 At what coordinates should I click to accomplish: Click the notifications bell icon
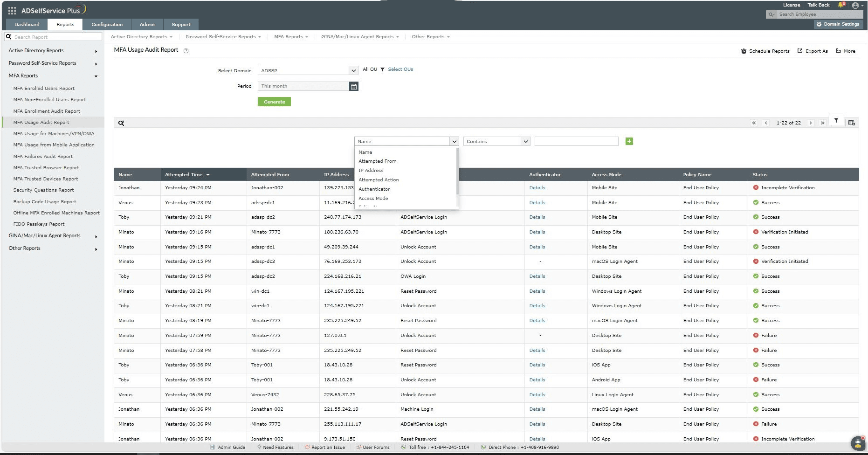point(841,5)
